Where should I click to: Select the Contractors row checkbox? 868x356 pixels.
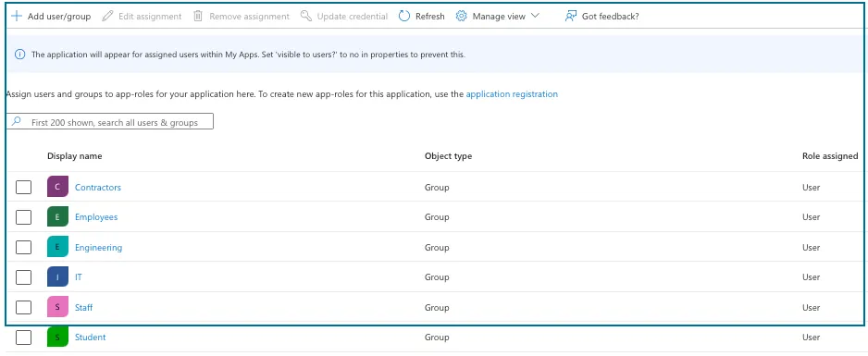(x=23, y=188)
